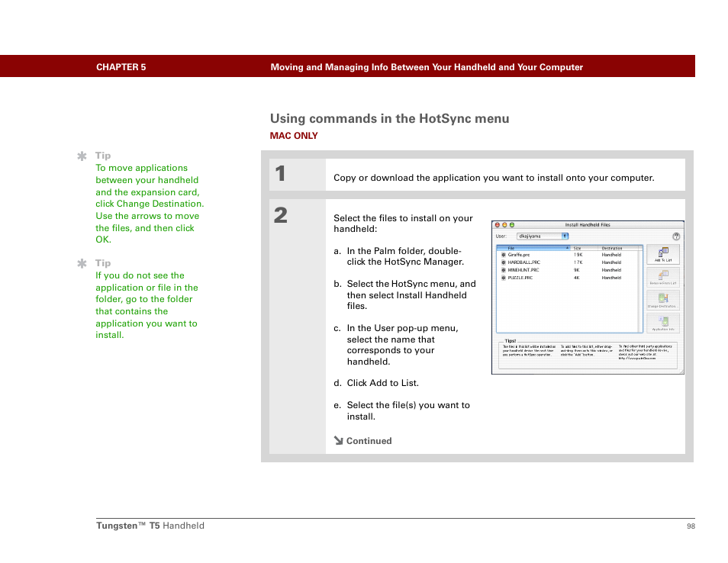Click the page number 98
Viewport: 728px width, 563px height.
point(691,526)
